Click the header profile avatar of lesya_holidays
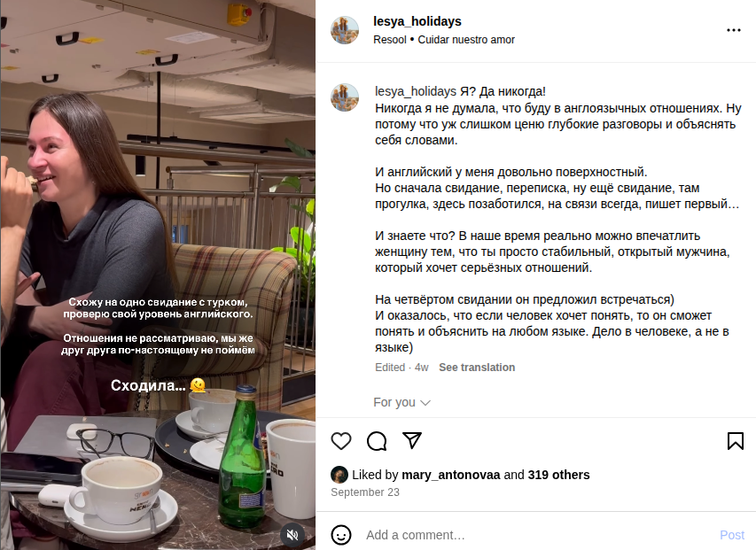The width and height of the screenshot is (756, 550). click(345, 30)
